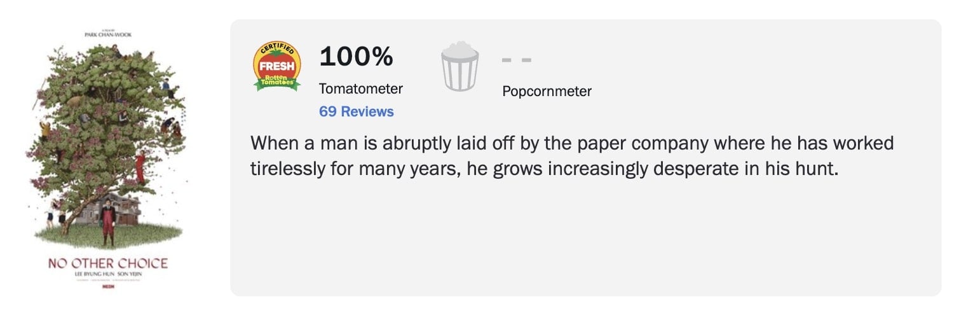Open the 69 Reviews link

pyautogui.click(x=356, y=112)
